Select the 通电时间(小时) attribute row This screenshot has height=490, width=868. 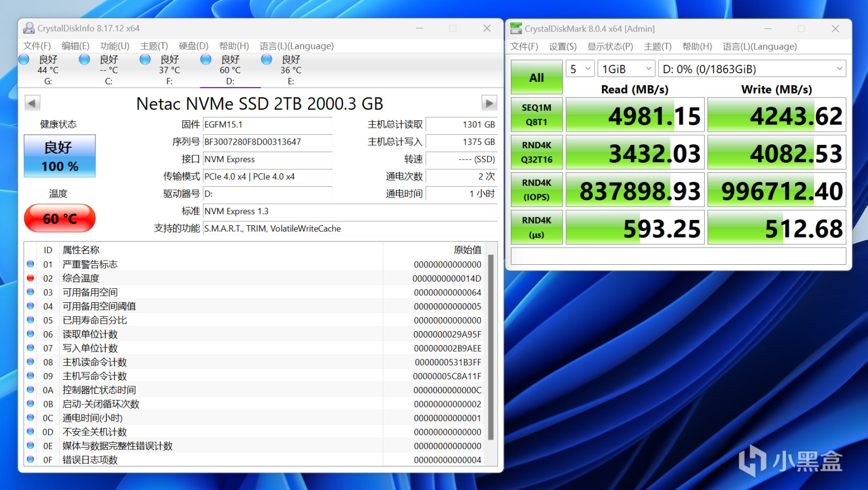click(x=255, y=418)
